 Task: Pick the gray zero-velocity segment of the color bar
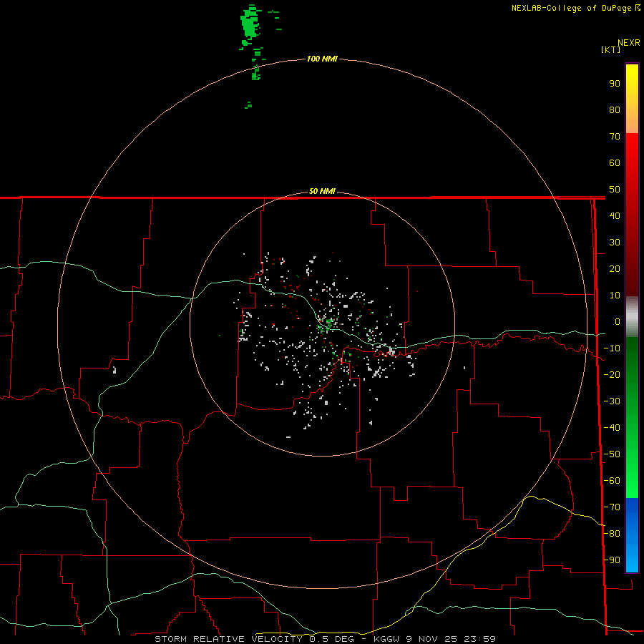tap(632, 317)
